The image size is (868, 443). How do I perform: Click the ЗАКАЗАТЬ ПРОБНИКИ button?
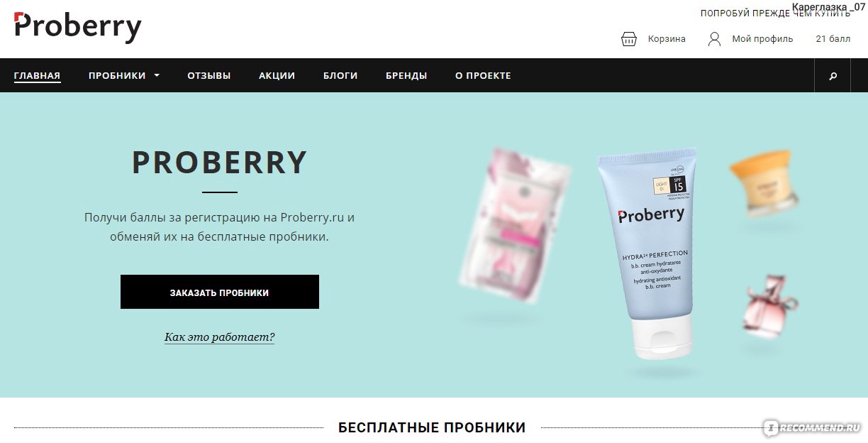220,292
